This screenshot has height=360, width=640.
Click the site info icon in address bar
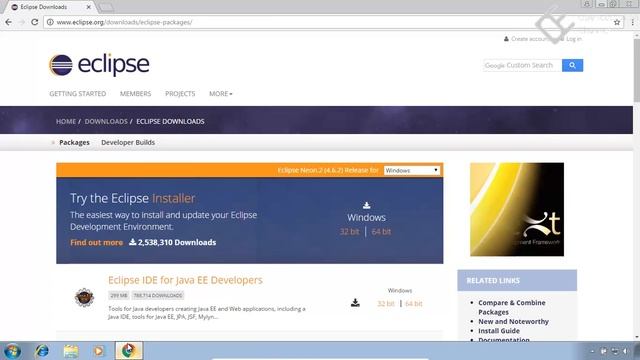[50, 22]
